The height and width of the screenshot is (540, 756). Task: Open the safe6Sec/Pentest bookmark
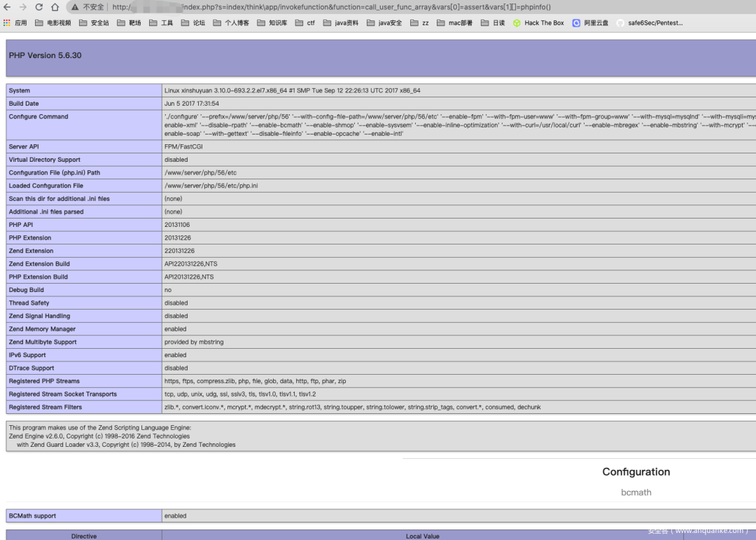click(650, 22)
